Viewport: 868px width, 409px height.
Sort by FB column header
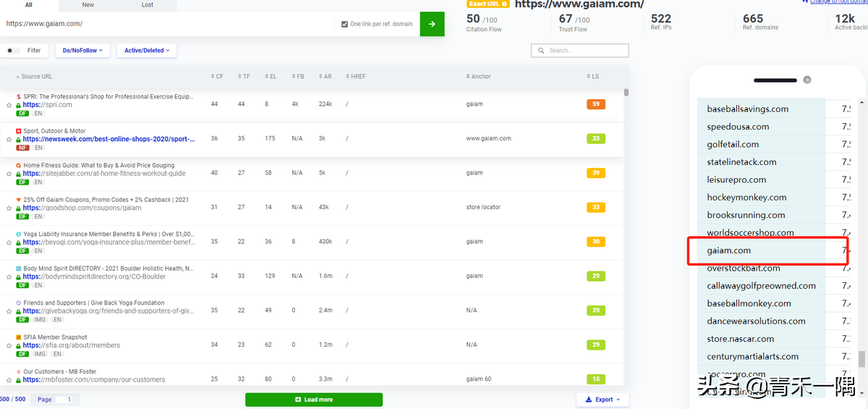coord(297,77)
